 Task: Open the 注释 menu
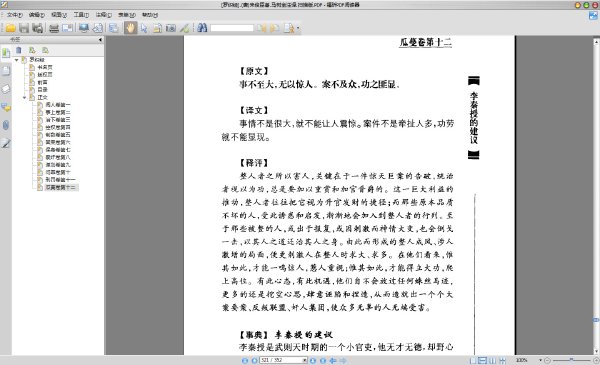pyautogui.click(x=103, y=15)
